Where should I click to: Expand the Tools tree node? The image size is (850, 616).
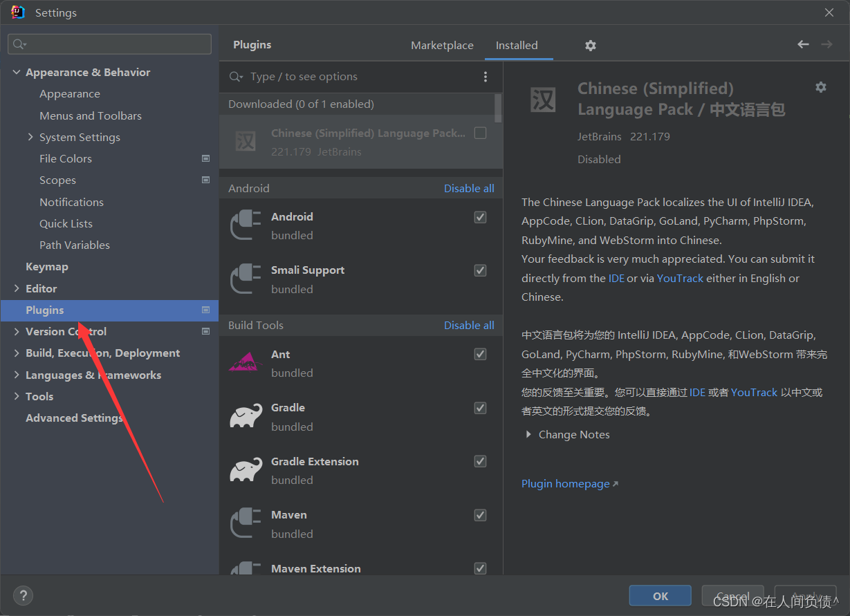coord(17,396)
